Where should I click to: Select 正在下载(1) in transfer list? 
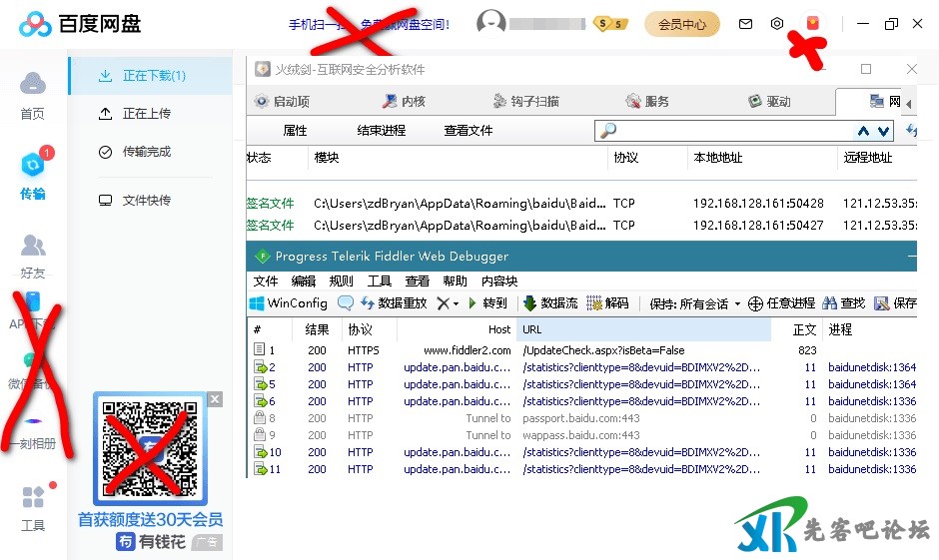(153, 76)
